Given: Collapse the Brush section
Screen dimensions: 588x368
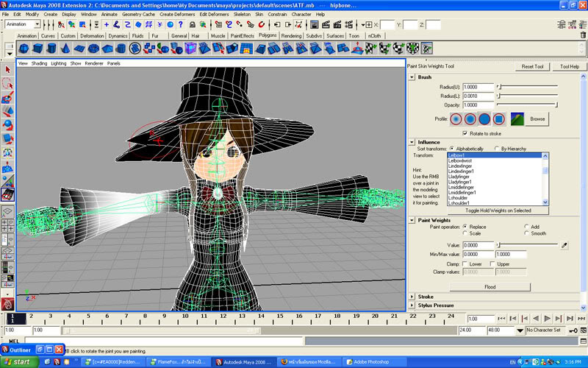Looking at the screenshot, I should coord(412,77).
